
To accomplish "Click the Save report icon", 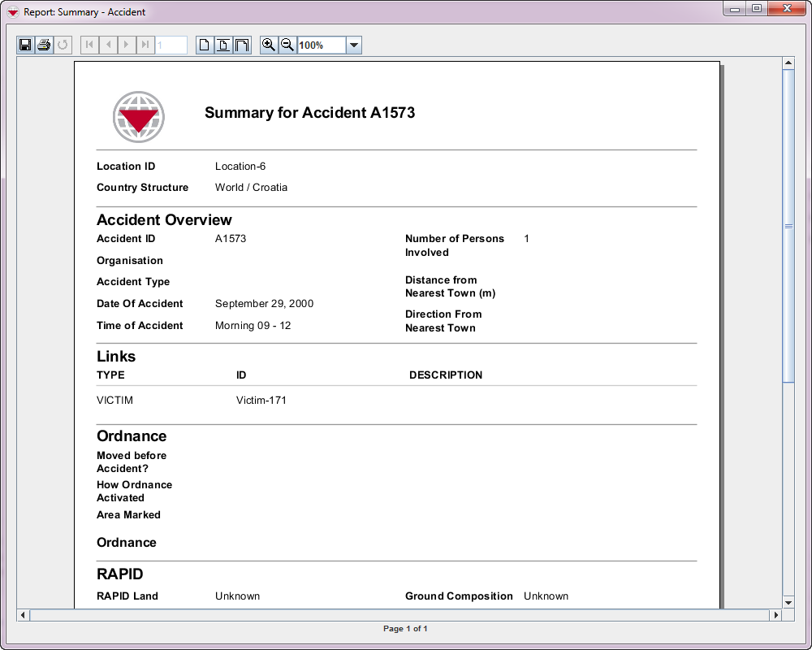I will (25, 45).
